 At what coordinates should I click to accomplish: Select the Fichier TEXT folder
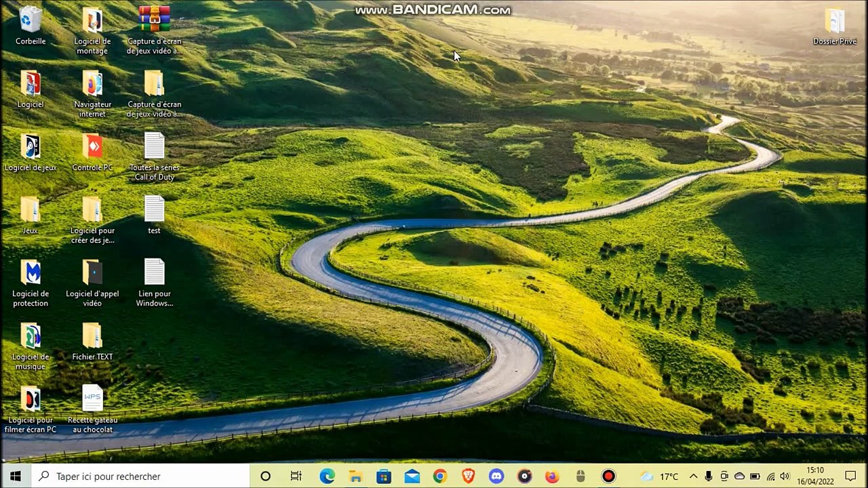click(x=92, y=341)
